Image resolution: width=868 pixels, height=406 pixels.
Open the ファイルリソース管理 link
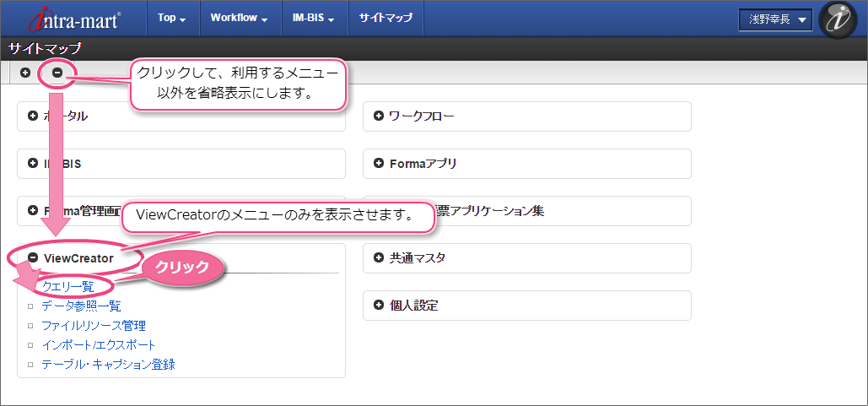click(94, 325)
